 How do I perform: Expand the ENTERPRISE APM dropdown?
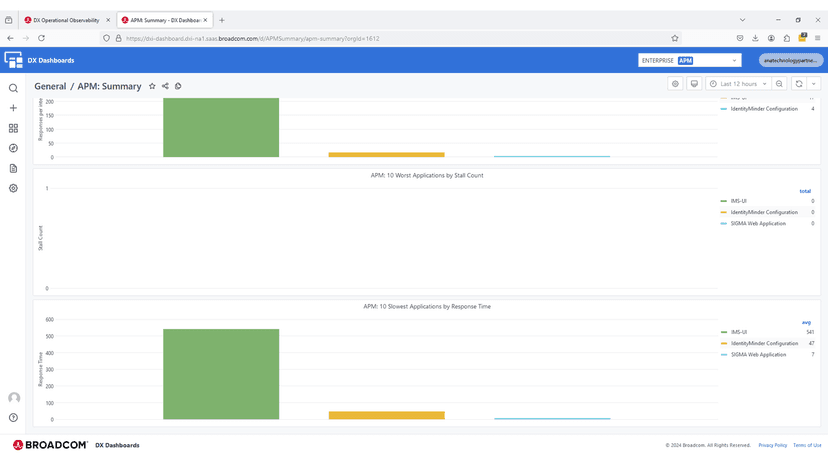pyautogui.click(x=689, y=61)
